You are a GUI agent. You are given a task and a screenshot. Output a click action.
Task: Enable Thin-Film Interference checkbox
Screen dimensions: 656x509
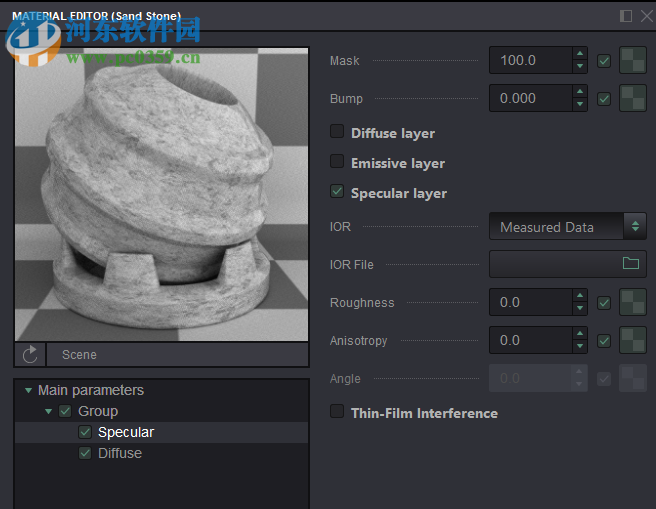click(x=337, y=413)
